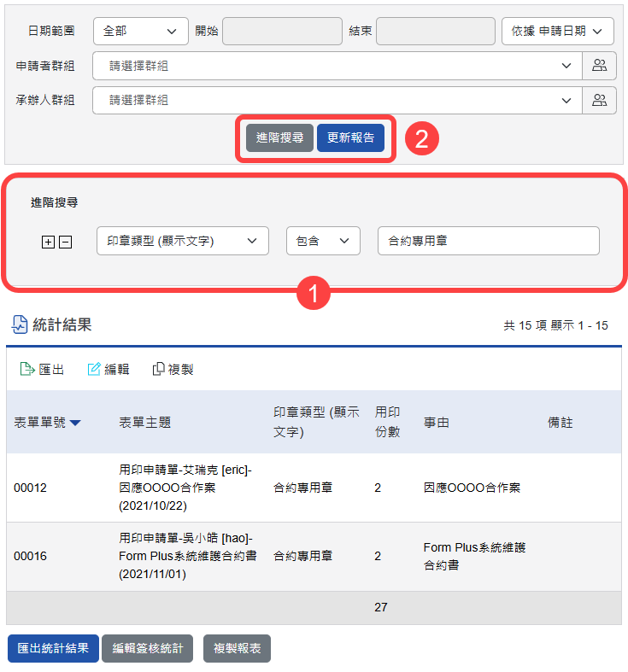This screenshot has width=628, height=672.
Task: Click the 結束 date input field
Action: tap(436, 31)
